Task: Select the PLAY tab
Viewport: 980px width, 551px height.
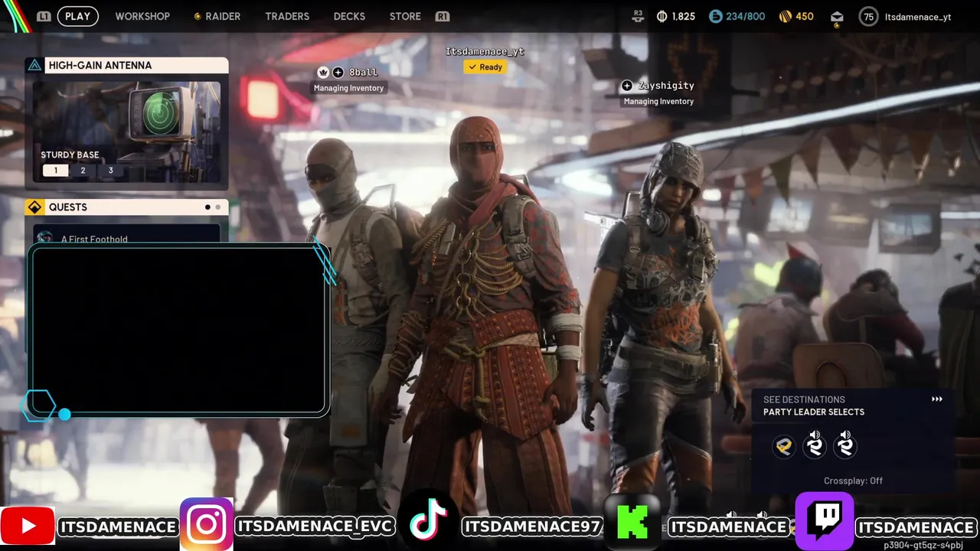Action: pos(77,16)
